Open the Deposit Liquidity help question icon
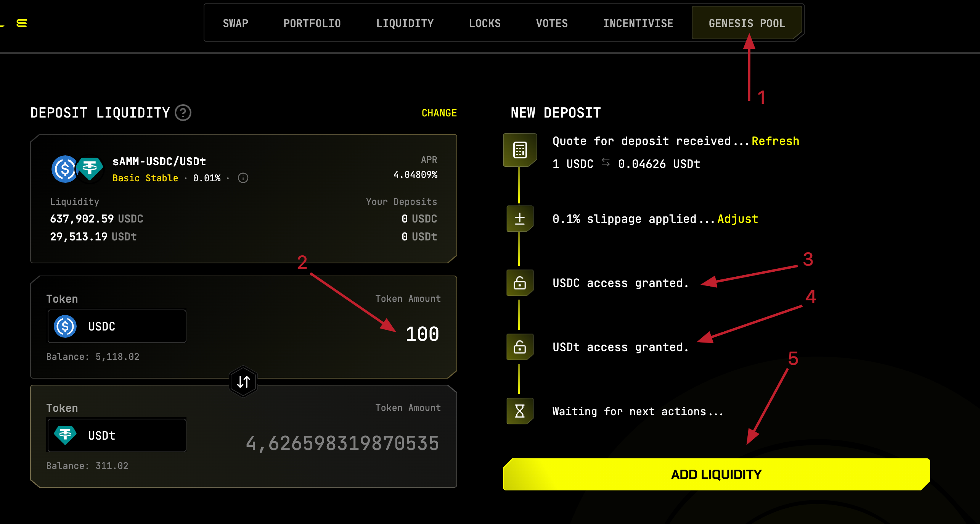The height and width of the screenshot is (524, 980). click(x=183, y=113)
